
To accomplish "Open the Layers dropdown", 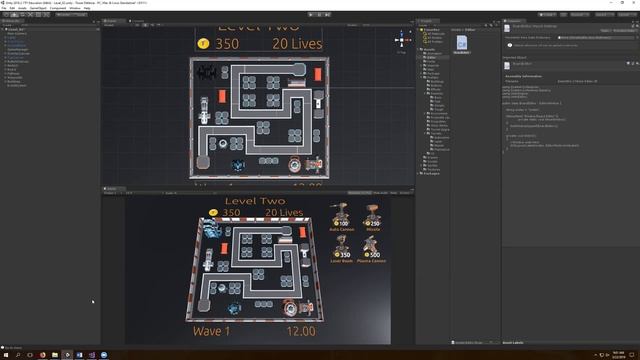I will point(604,15).
